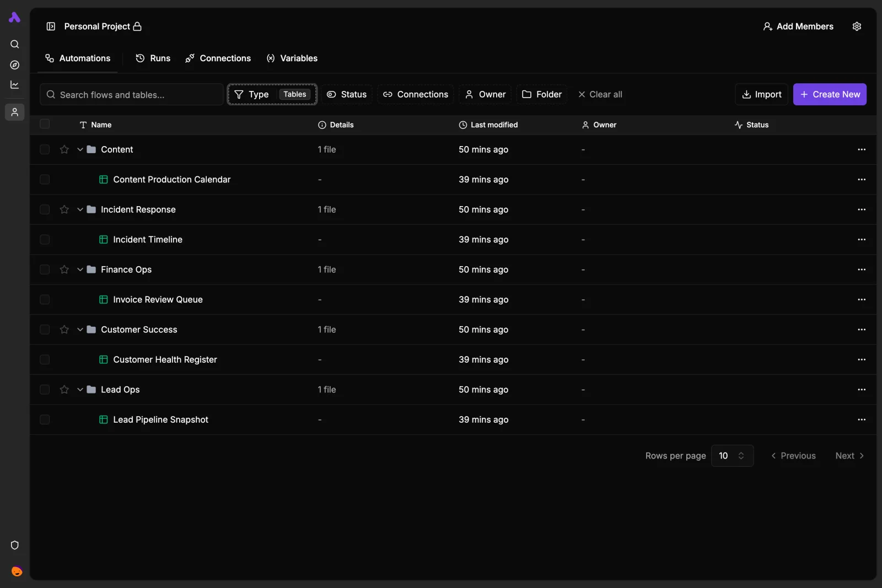Open the Rows per page dropdown

[x=732, y=456]
